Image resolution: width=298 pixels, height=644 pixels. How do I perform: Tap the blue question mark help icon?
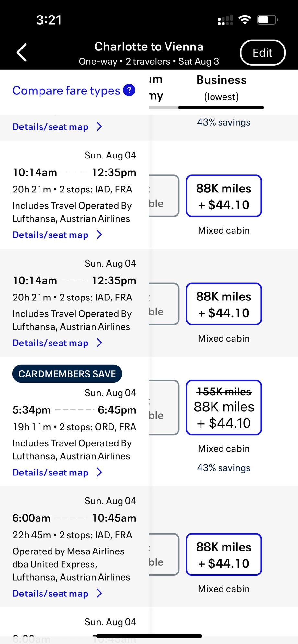129,90
